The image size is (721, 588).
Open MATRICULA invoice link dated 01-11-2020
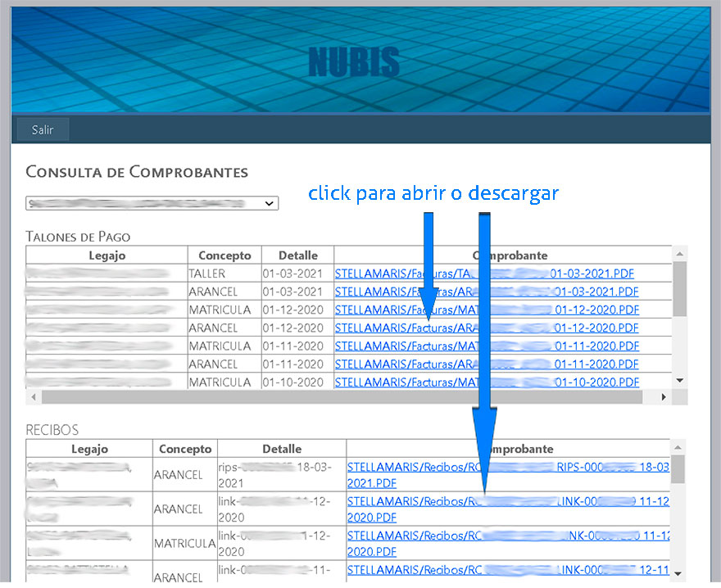coord(487,346)
